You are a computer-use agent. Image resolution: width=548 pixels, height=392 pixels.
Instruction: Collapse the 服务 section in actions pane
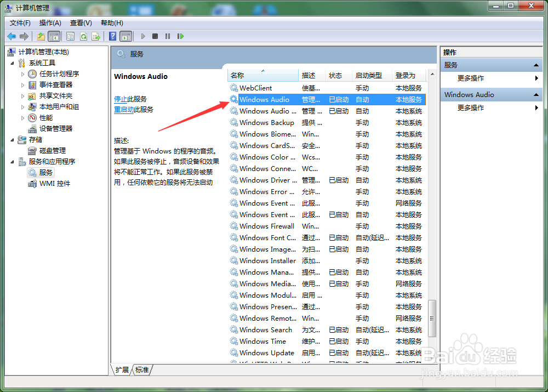536,65
